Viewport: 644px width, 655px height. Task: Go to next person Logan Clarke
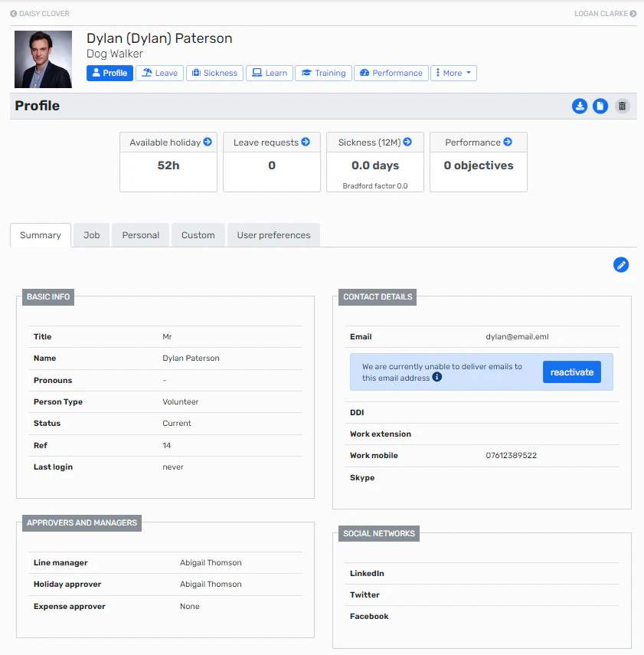[x=605, y=14]
